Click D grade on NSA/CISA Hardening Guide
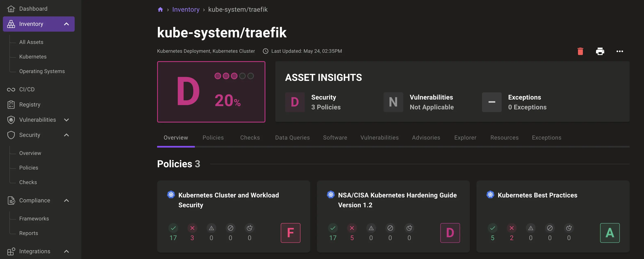The width and height of the screenshot is (644, 259). click(450, 233)
